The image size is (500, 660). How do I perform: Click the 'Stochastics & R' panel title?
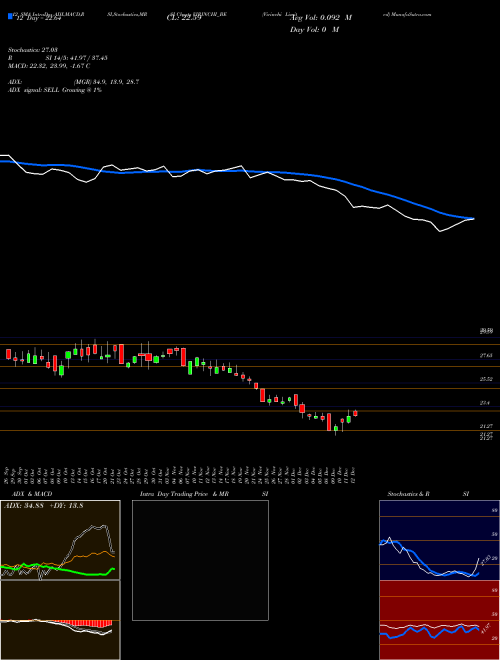point(408,494)
